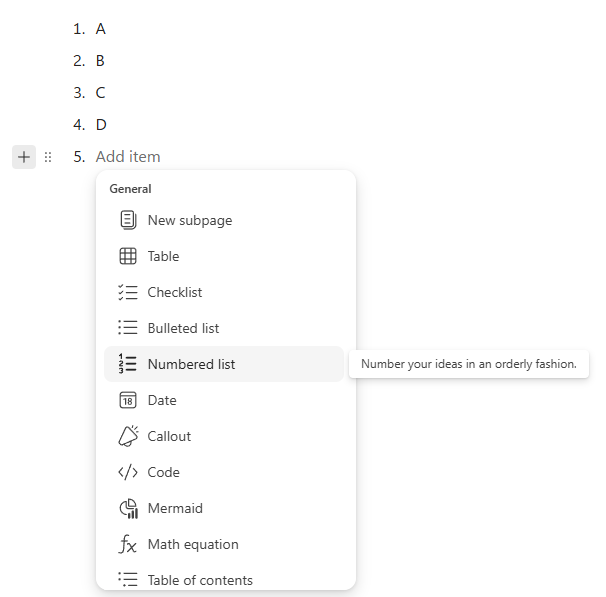The width and height of the screenshot is (606, 597).
Task: Click the Callout megaphone icon
Action: coord(128,436)
